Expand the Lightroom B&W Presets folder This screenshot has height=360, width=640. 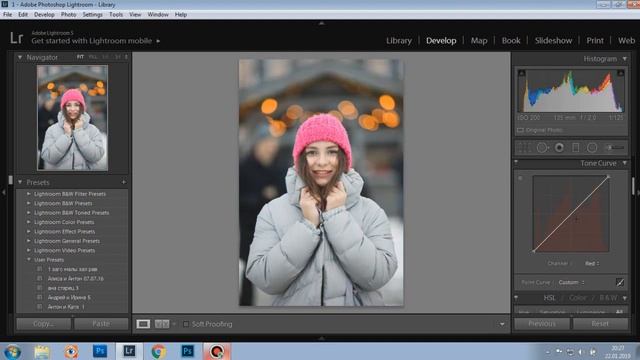pyautogui.click(x=29, y=203)
